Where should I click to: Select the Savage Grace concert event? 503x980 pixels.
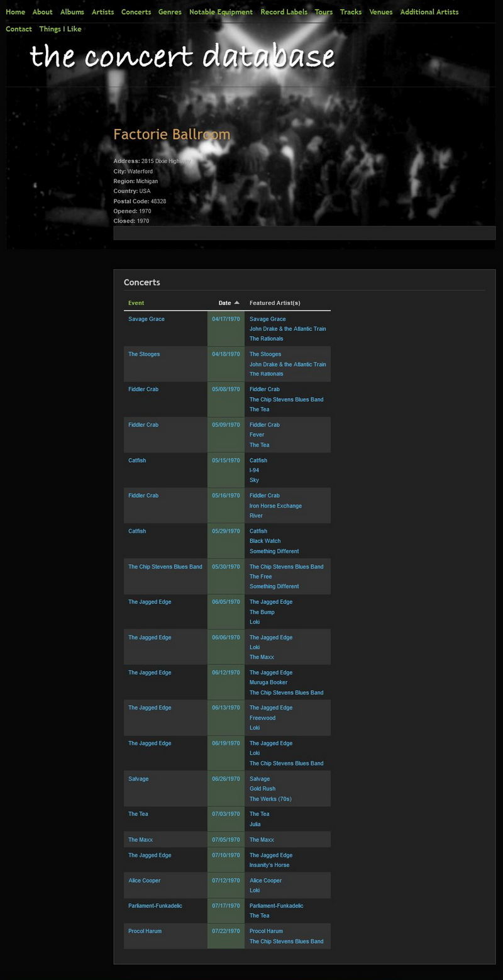tap(145, 319)
